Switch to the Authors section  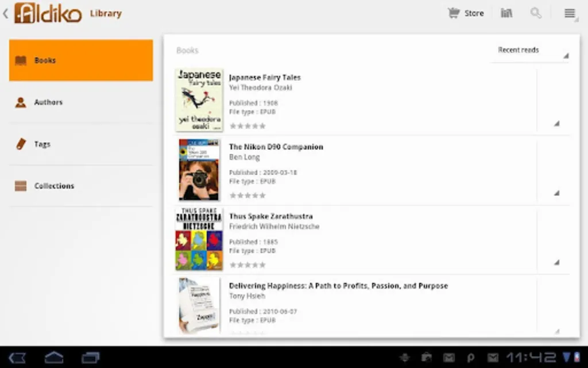pos(81,102)
